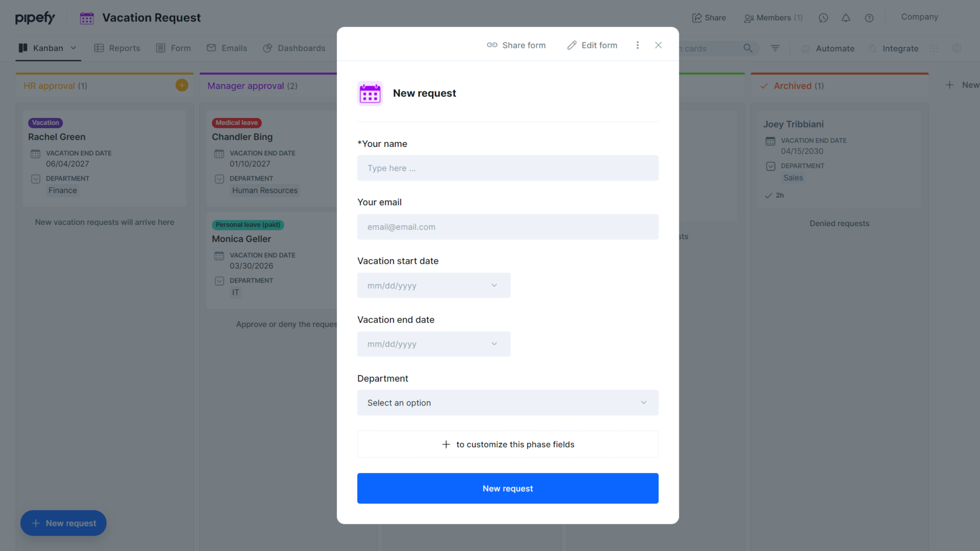Open the activity history clock icon
Image resolution: width=980 pixels, height=551 pixels.
(x=823, y=17)
